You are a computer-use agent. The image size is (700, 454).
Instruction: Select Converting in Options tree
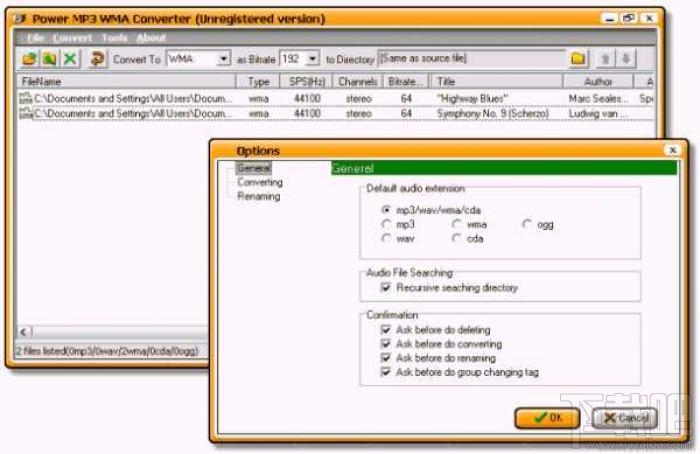[260, 182]
